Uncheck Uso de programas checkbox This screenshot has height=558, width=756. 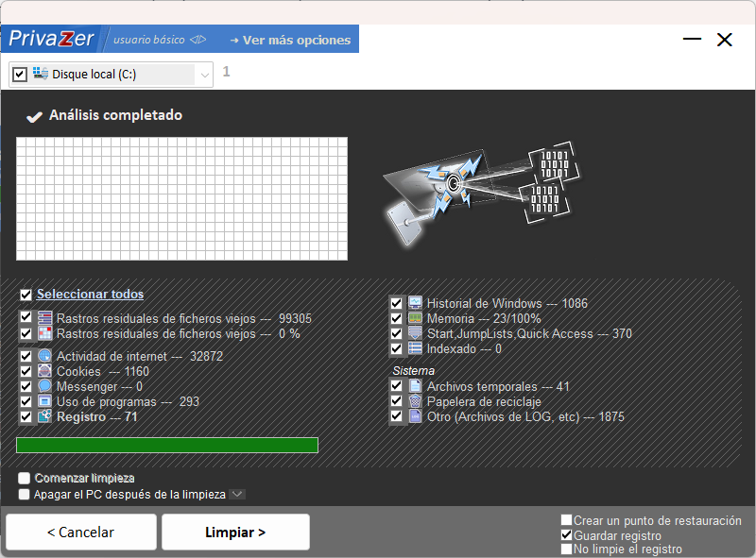coord(26,401)
